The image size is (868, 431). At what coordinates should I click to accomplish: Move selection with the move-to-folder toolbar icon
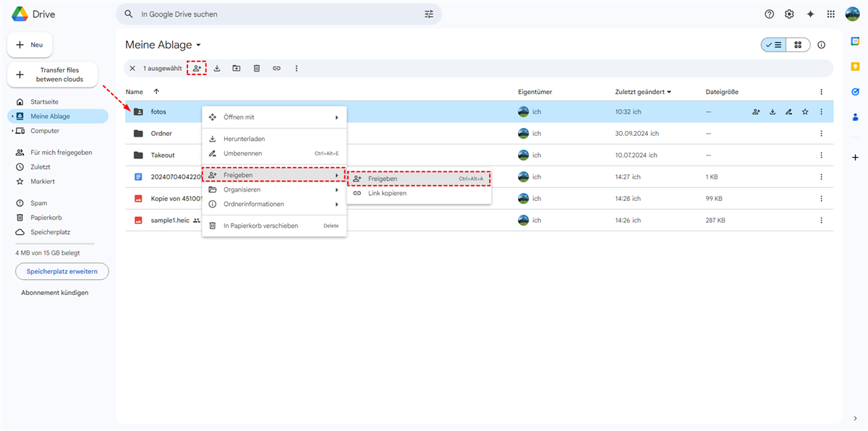pyautogui.click(x=237, y=68)
